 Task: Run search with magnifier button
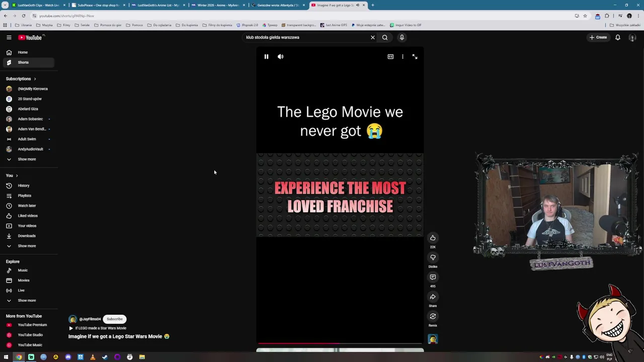coord(385,37)
